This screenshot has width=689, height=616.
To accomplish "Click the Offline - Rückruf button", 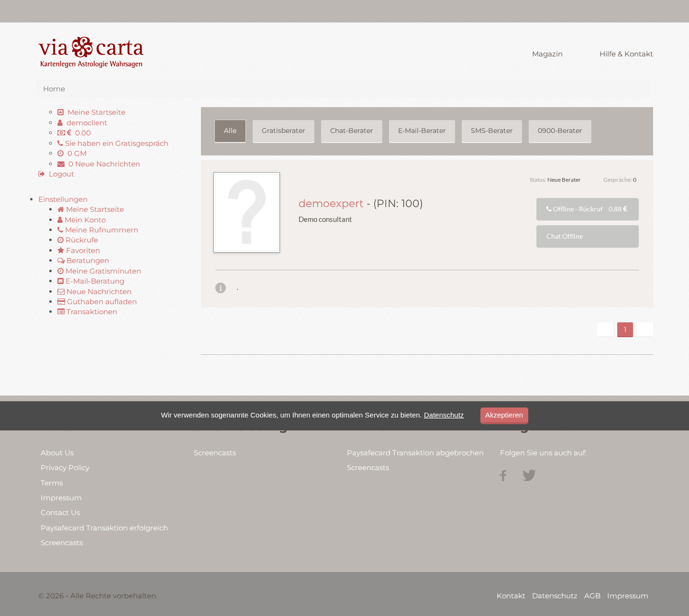I will [588, 209].
